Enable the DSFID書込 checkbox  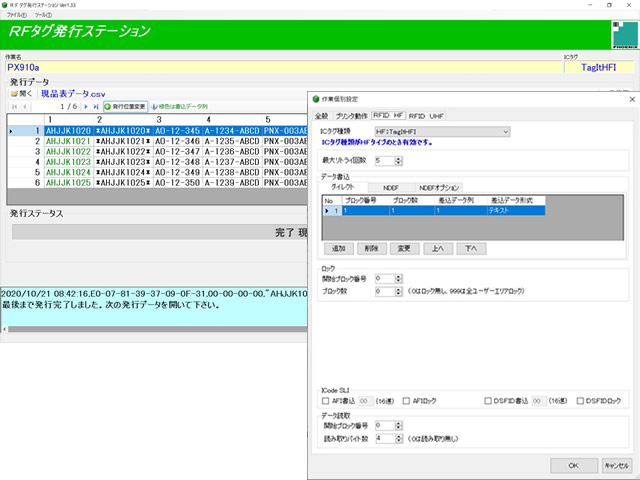488,401
